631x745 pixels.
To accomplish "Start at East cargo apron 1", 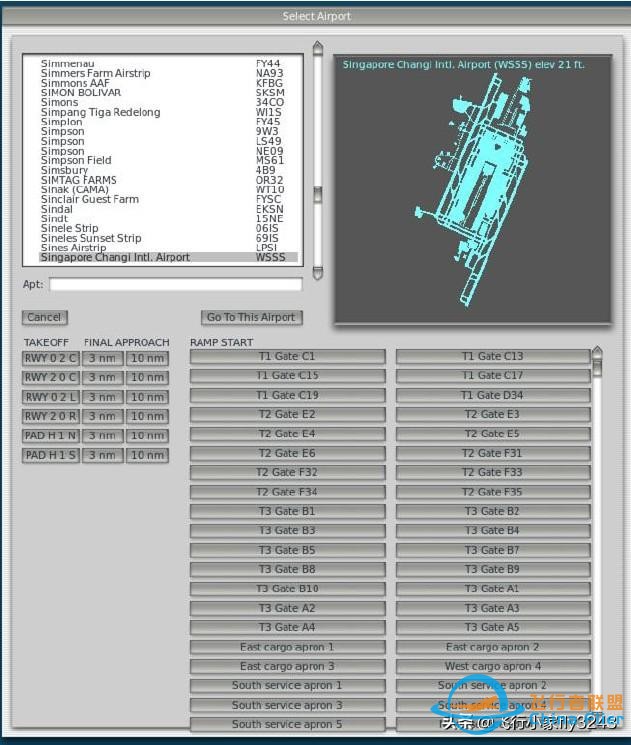I will (x=287, y=647).
